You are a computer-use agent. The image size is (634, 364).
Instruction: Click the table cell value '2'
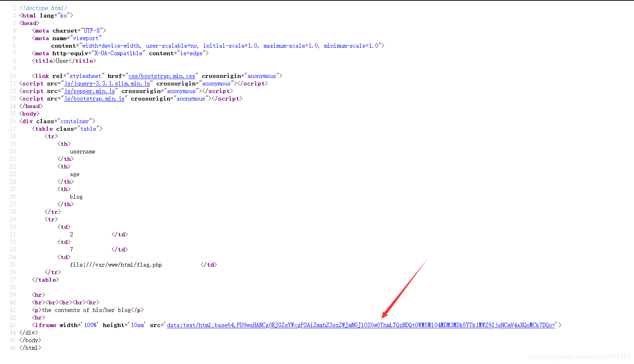click(x=72, y=234)
